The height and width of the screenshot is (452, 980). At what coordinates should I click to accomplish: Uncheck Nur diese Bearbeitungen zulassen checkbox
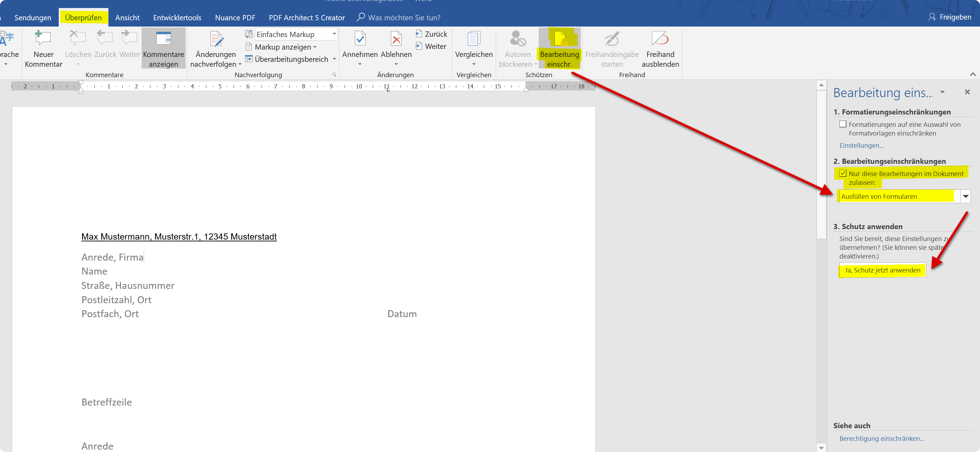click(843, 173)
